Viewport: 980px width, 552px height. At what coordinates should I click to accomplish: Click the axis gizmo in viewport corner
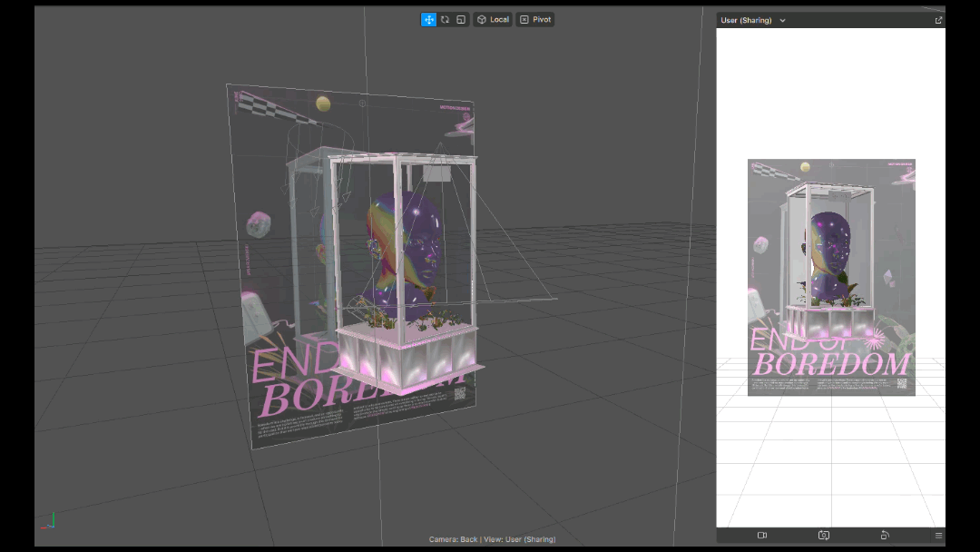point(49,521)
